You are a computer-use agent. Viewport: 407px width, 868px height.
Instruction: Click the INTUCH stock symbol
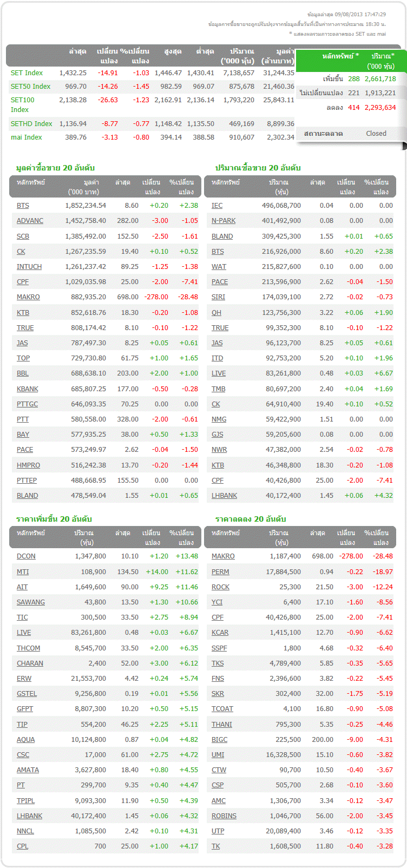click(29, 267)
